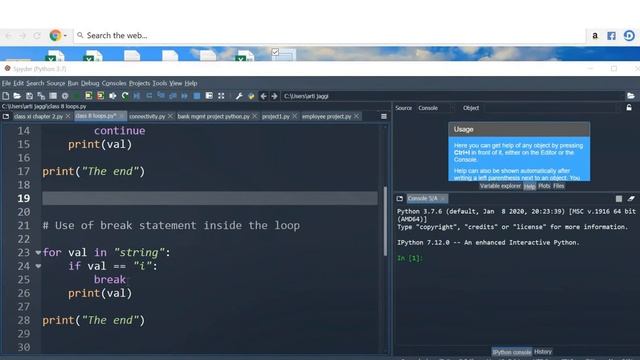640x360 pixels.
Task: Start debugging the file icon
Action: tap(137, 96)
